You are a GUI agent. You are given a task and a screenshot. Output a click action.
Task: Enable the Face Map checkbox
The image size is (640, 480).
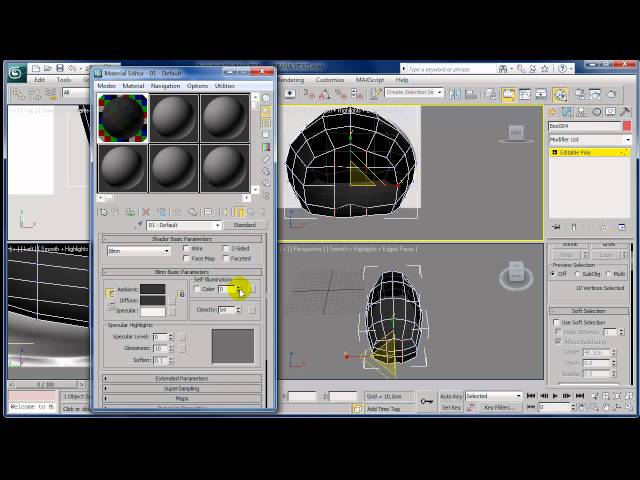(x=187, y=258)
